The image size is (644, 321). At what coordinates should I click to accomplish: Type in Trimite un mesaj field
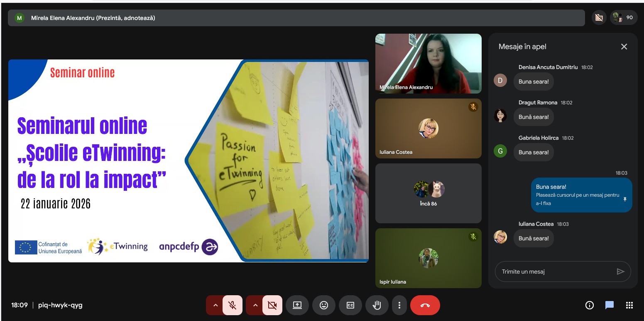554,272
